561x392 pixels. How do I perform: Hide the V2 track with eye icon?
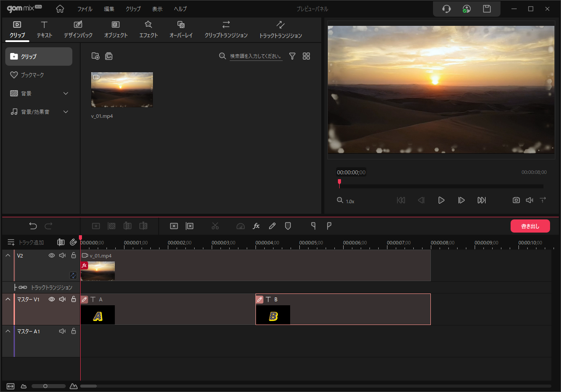point(52,255)
